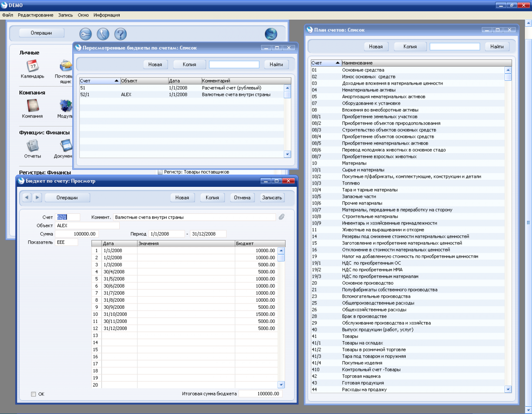Open the Компания book icon

[x=32, y=106]
